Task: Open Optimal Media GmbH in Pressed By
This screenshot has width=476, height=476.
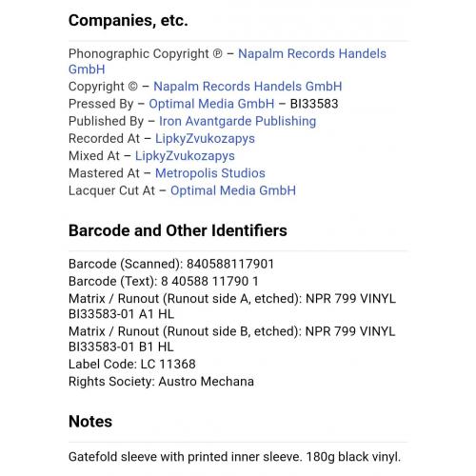Action: coord(211,104)
